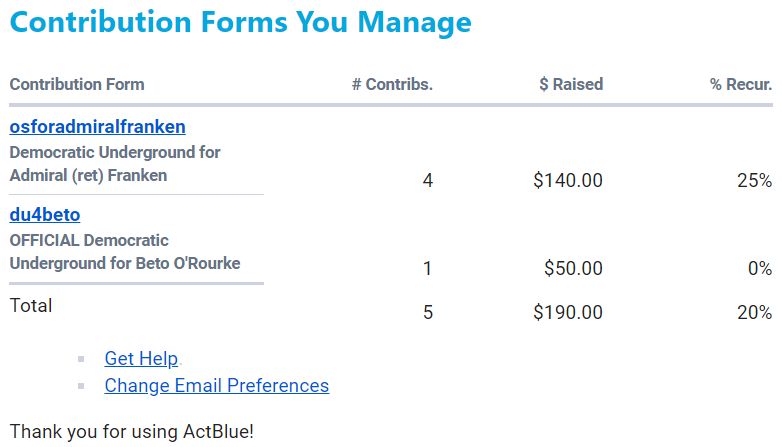
Task: Open Change Email Preferences link
Action: tap(216, 385)
